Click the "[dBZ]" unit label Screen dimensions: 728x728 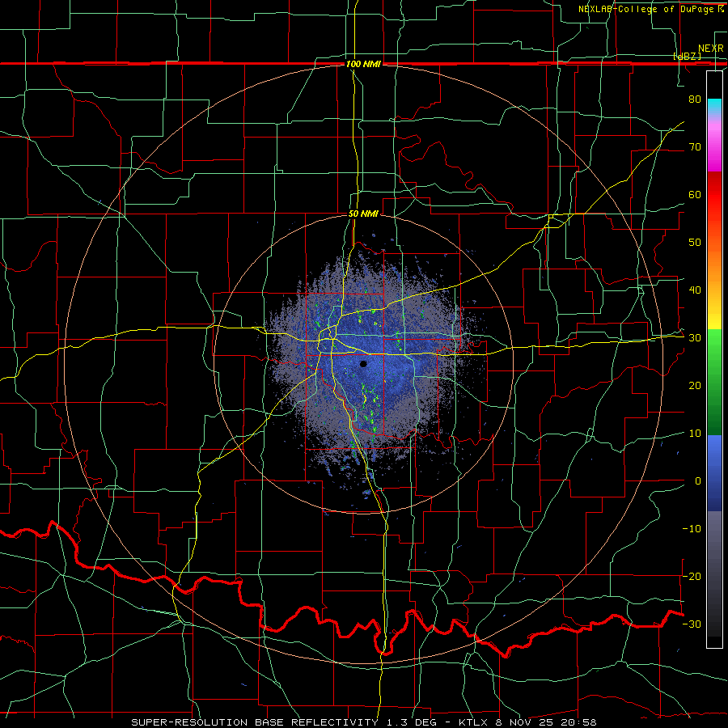coord(687,56)
